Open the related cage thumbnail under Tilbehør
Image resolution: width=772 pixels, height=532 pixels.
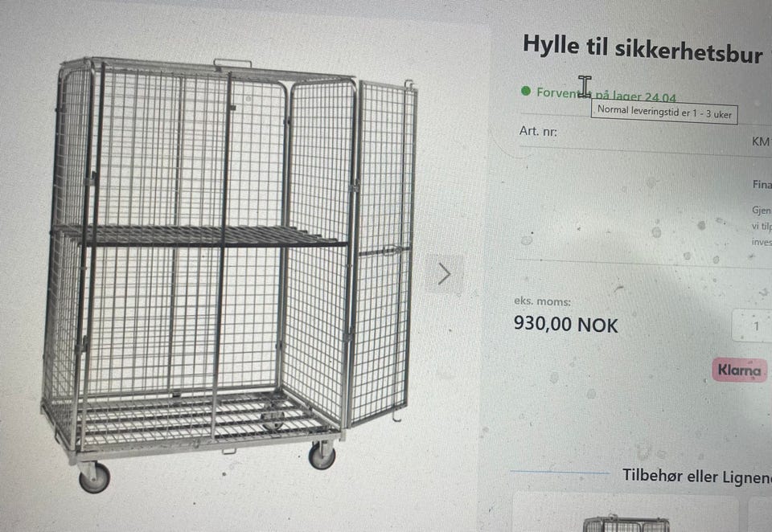[626, 524]
